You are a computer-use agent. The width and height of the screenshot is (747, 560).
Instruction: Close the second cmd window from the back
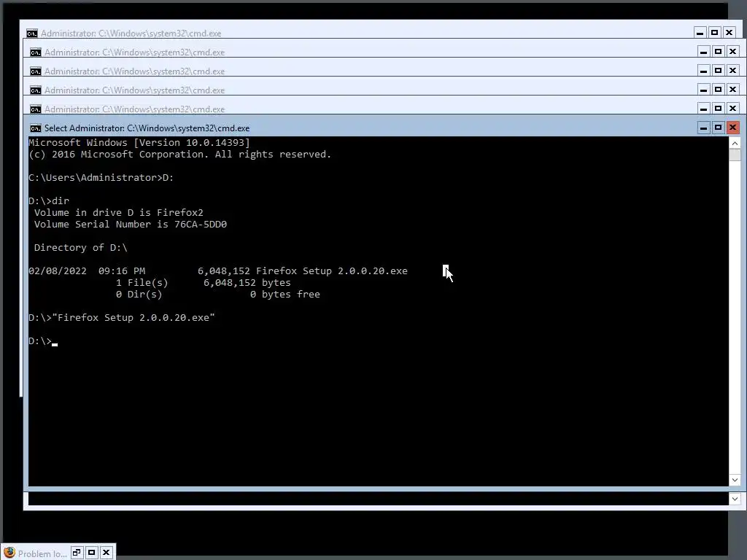732,52
